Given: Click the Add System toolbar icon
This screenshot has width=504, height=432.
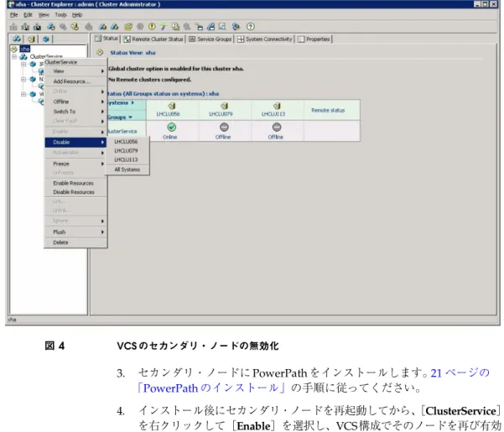Looking at the screenshot, I should (75, 27).
